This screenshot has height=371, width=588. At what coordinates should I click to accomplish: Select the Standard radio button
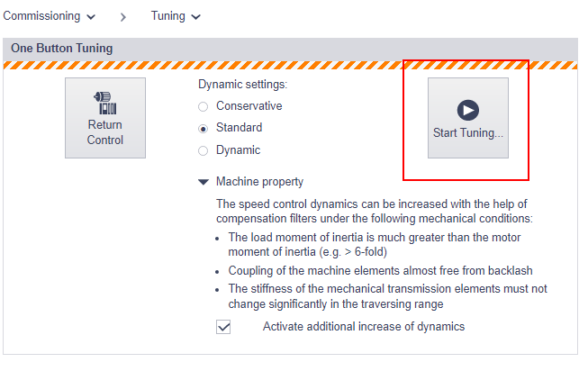[203, 129]
